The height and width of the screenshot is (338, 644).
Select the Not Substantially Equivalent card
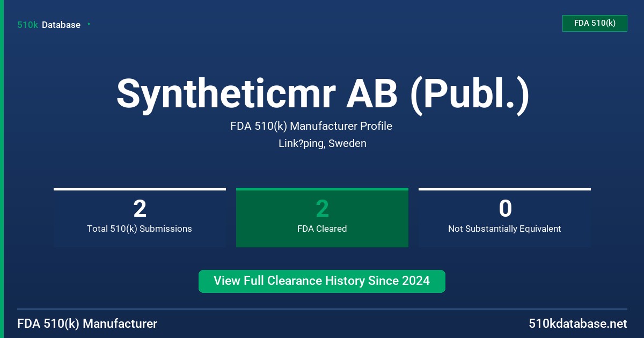[x=504, y=217]
